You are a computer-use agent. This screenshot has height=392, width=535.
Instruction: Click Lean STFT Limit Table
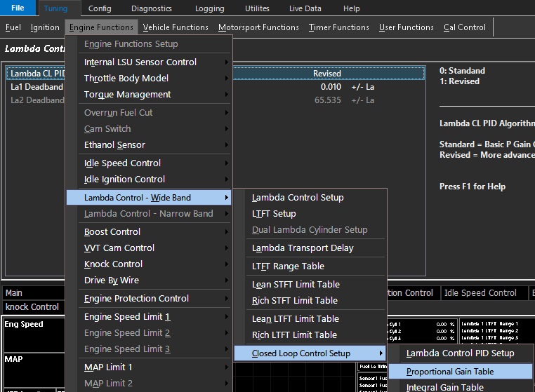[296, 285]
